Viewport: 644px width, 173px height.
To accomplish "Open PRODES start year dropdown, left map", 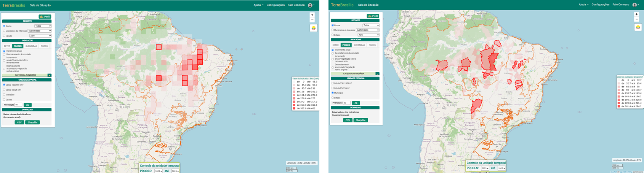I will [159, 171].
